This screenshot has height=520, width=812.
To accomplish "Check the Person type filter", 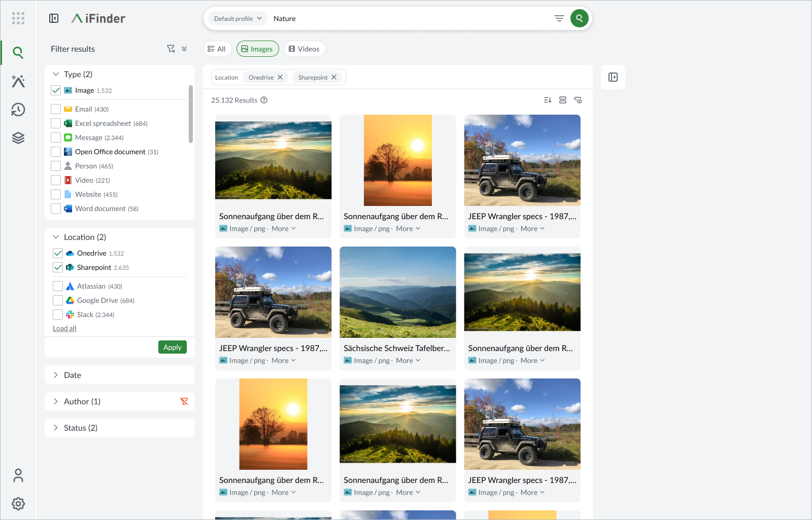I will tap(56, 166).
